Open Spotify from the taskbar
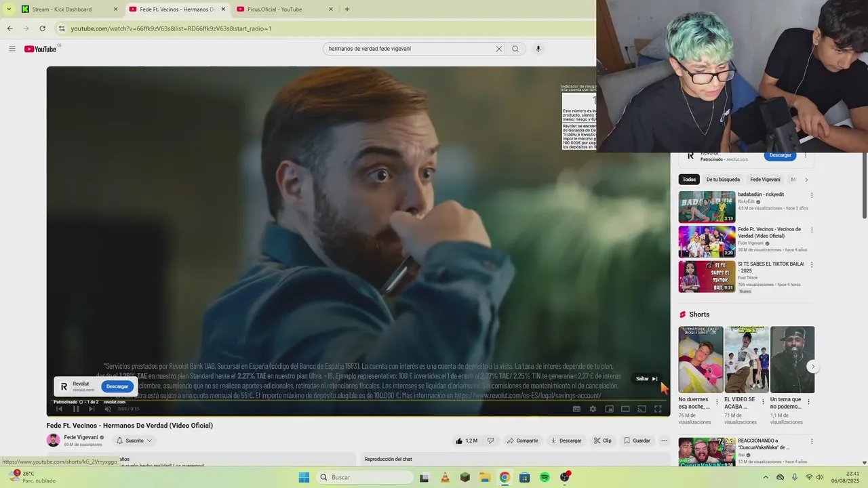868x488 pixels. (545, 477)
